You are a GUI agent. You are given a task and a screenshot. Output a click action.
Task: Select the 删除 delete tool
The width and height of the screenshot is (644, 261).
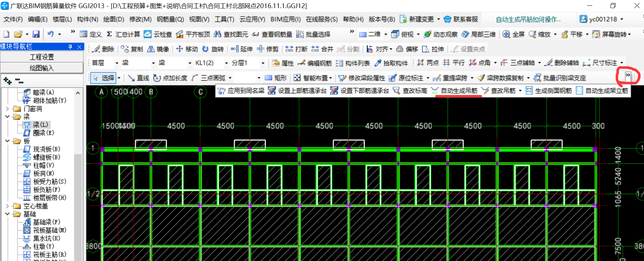[x=103, y=49]
